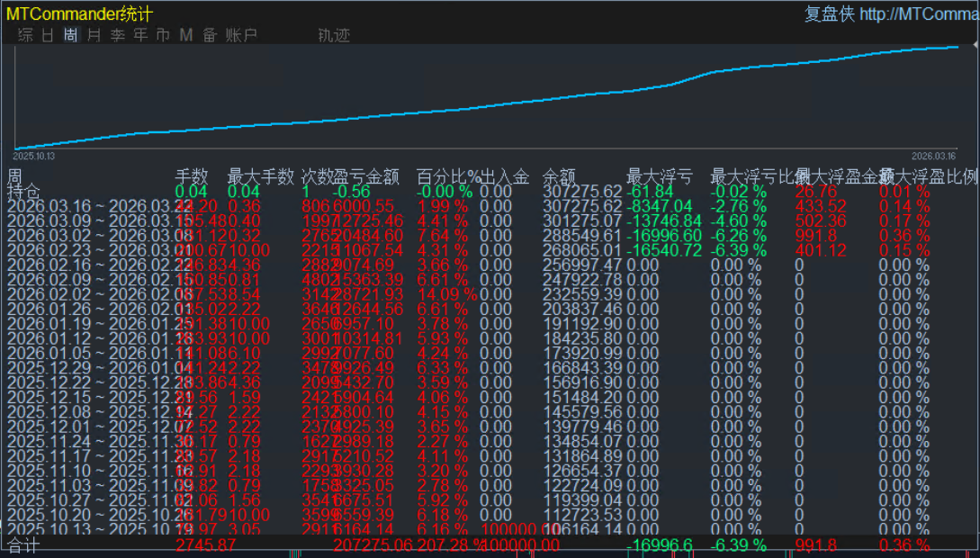The height and width of the screenshot is (558, 980).
Task: Click the -13746.84 max floating loss cell
Action: point(664,221)
